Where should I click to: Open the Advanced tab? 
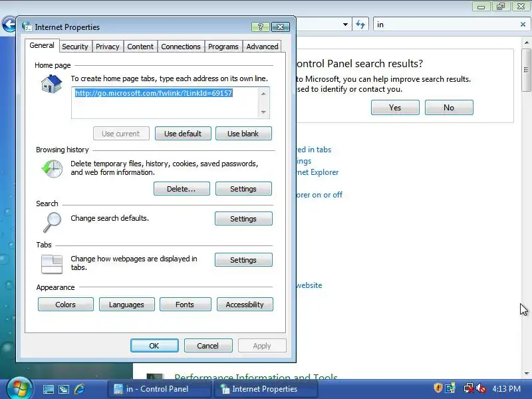[x=262, y=47]
